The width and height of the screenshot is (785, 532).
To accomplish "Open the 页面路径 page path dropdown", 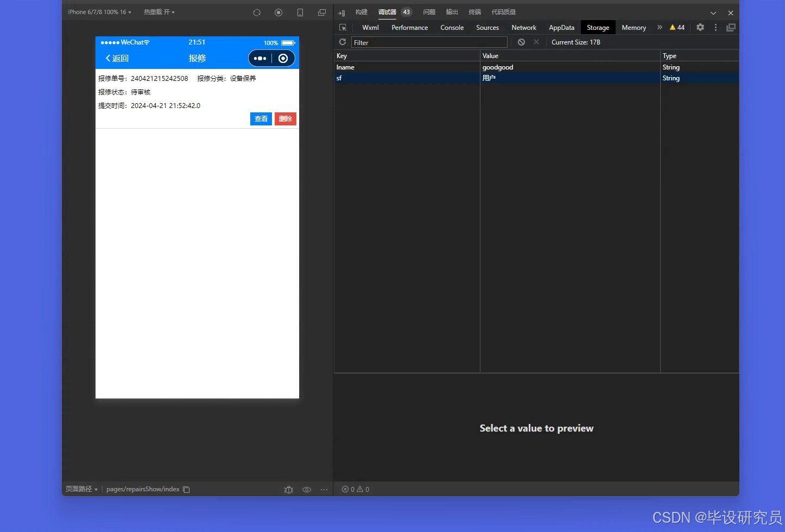I will 81,489.
